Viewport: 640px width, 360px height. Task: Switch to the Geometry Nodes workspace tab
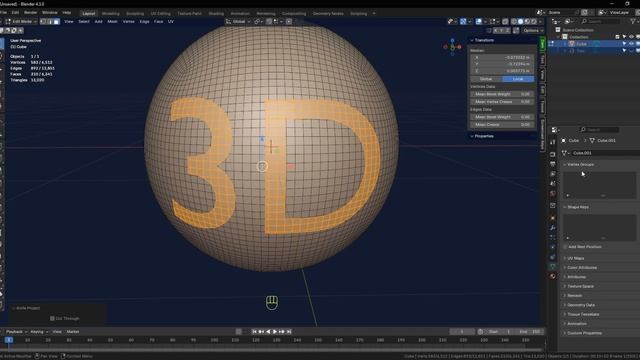point(328,13)
